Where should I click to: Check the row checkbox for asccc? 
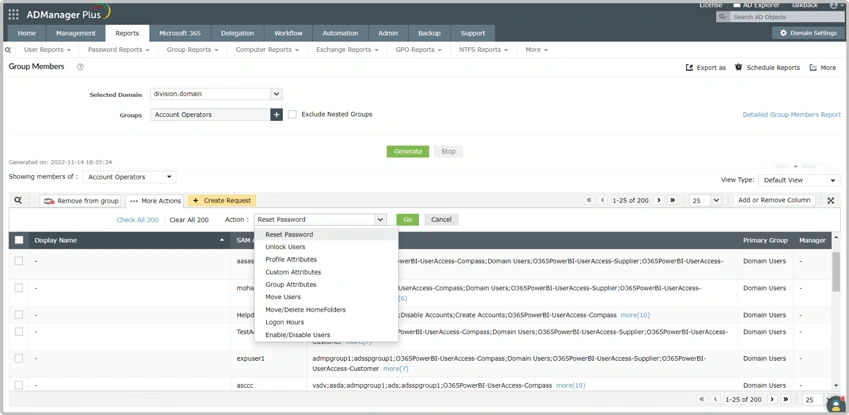tap(19, 385)
